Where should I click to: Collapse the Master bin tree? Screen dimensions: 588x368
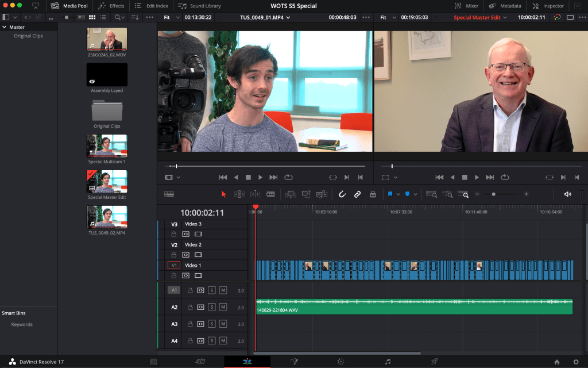5,27
